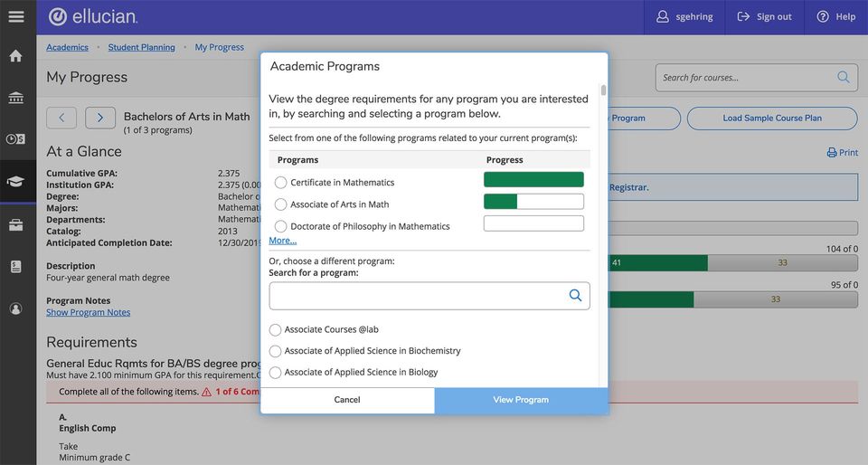Image resolution: width=868 pixels, height=465 pixels.
Task: Open the Academics breadcrumb link
Action: [67, 47]
